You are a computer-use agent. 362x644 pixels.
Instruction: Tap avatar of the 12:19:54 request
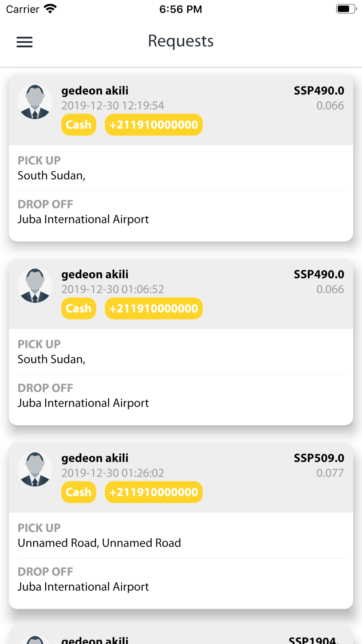click(x=35, y=102)
